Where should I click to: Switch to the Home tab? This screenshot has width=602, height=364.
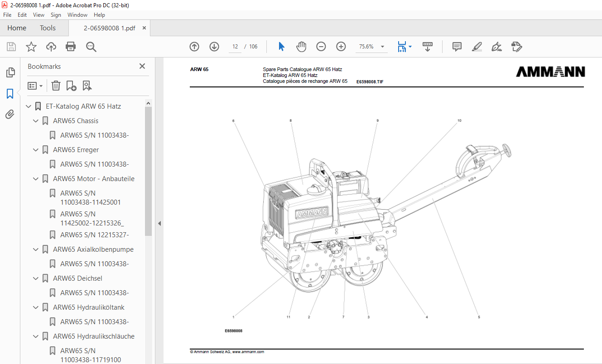17,28
